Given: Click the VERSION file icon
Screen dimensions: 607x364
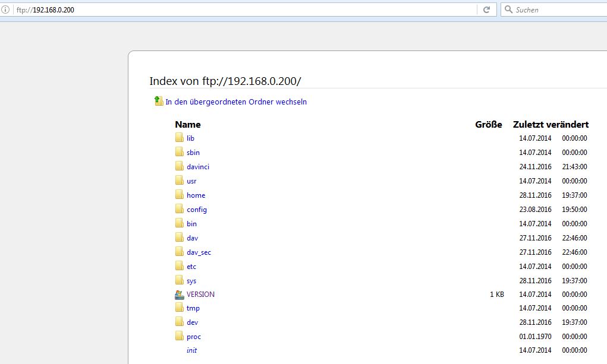Looking at the screenshot, I should (x=180, y=295).
